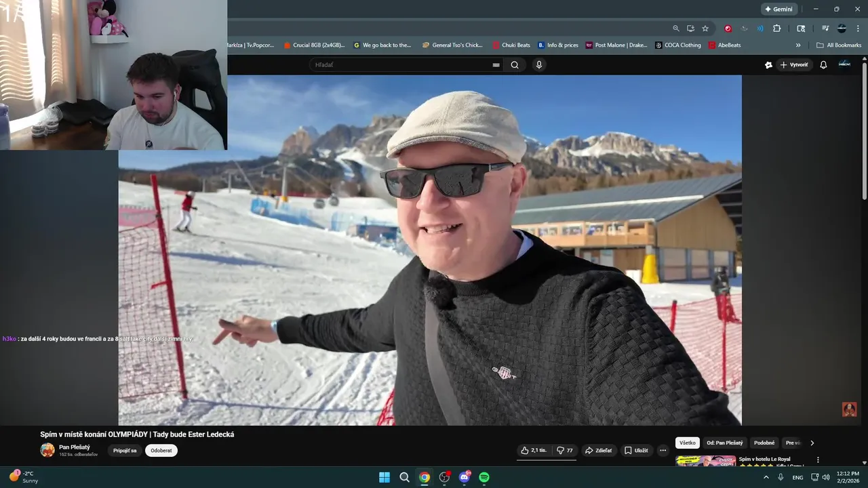Open the weather widget showing -2°C Sunny
This screenshot has height=488, width=868.
pyautogui.click(x=24, y=477)
